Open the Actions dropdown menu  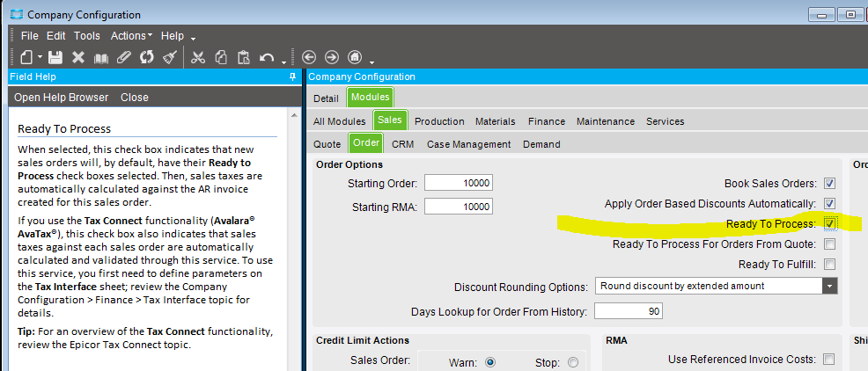(x=131, y=36)
